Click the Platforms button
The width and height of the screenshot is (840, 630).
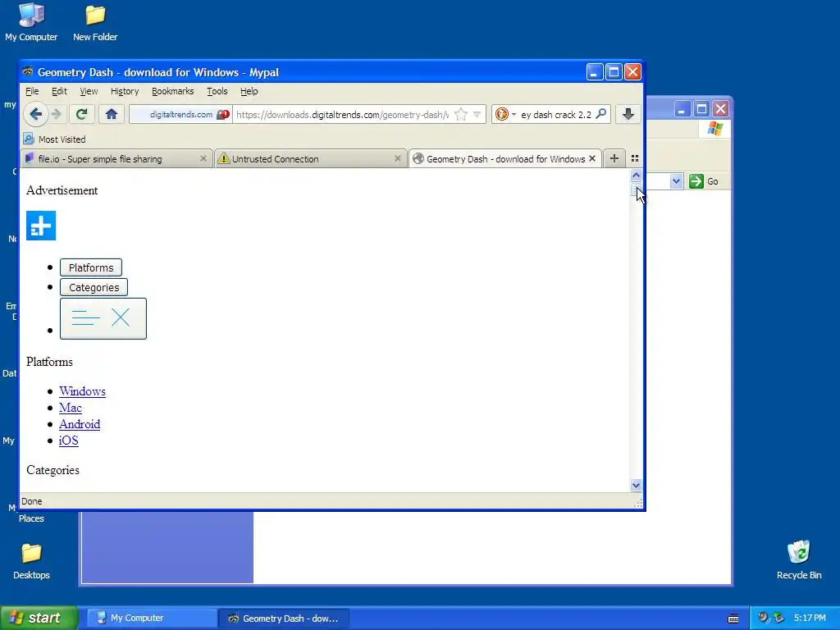pos(91,267)
